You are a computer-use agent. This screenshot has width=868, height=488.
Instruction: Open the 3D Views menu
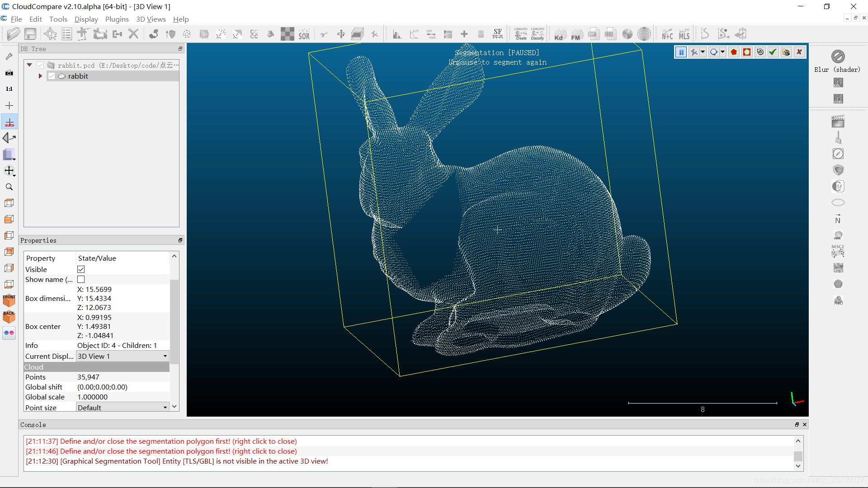(151, 19)
